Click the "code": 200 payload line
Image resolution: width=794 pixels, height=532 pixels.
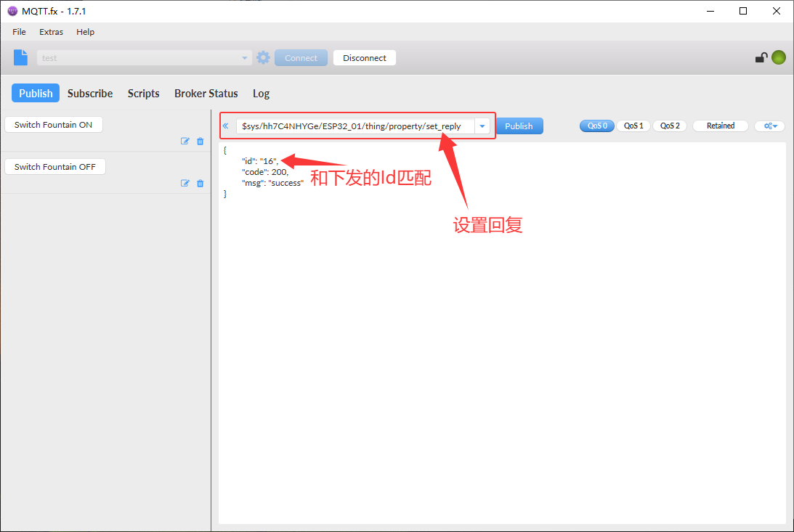[265, 172]
